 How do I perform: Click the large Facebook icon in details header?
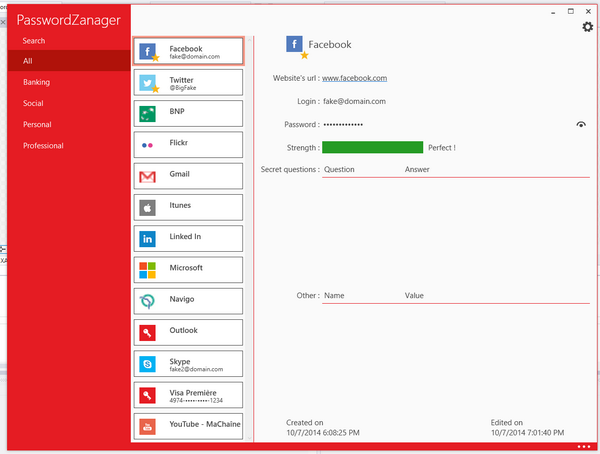pyautogui.click(x=294, y=44)
